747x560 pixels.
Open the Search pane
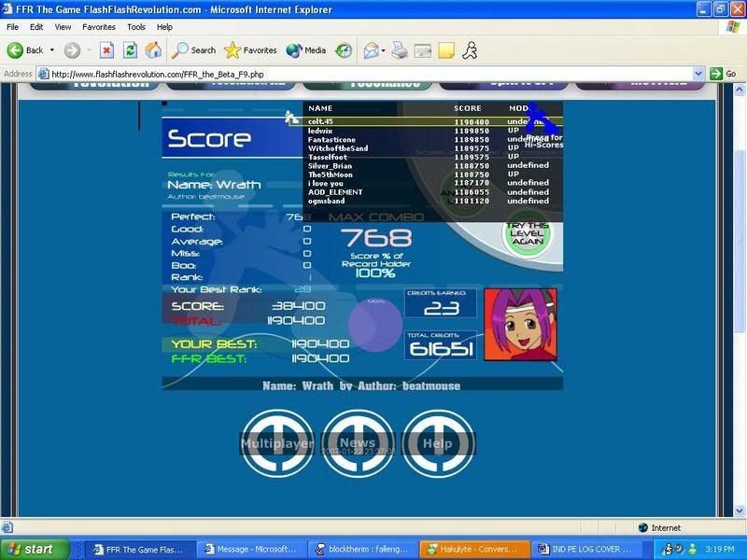point(193,50)
